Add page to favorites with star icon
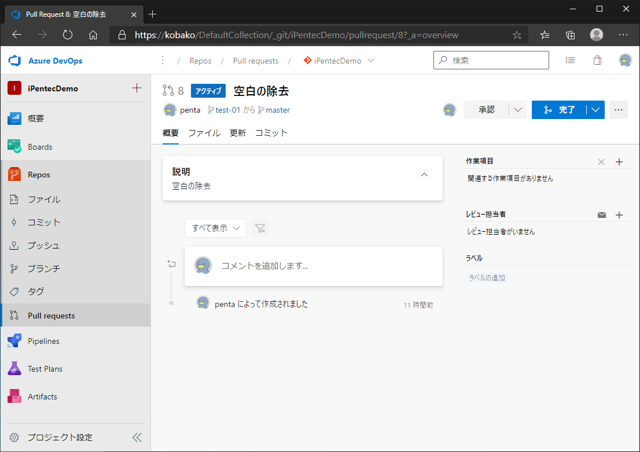The image size is (640, 452). point(517,35)
